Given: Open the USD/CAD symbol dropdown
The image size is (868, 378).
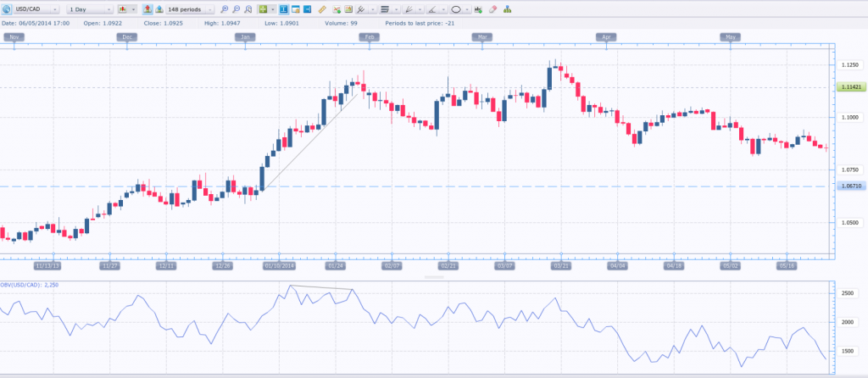Looking at the screenshot, I should coord(31,8).
